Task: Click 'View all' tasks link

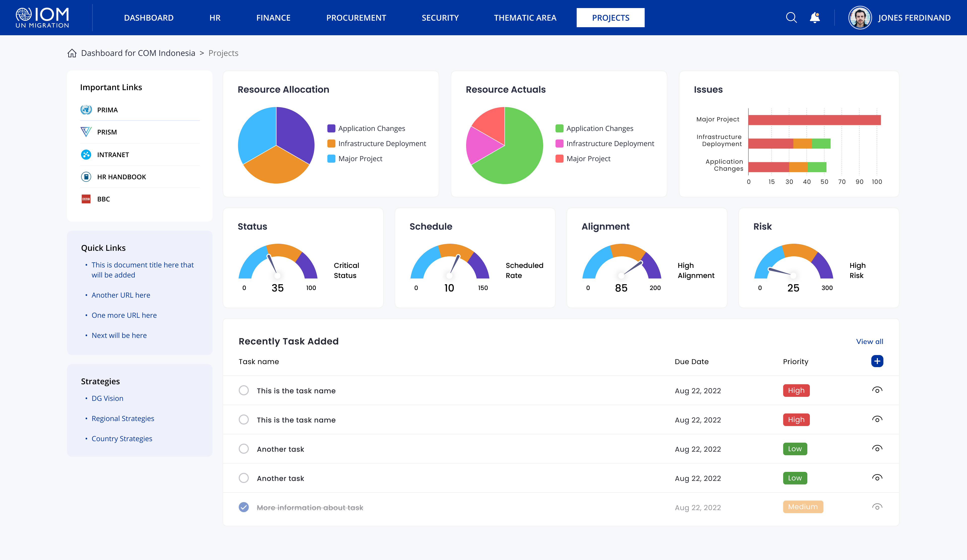Action: point(869,341)
